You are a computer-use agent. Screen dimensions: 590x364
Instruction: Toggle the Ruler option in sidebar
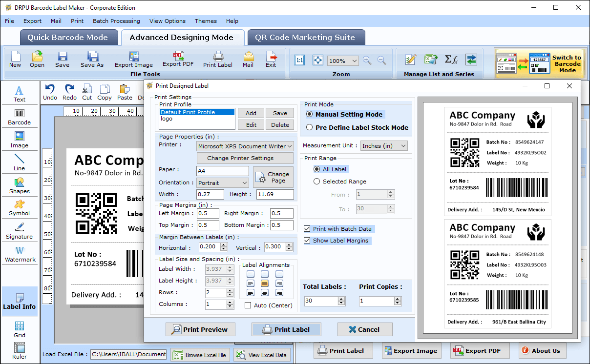(20, 350)
